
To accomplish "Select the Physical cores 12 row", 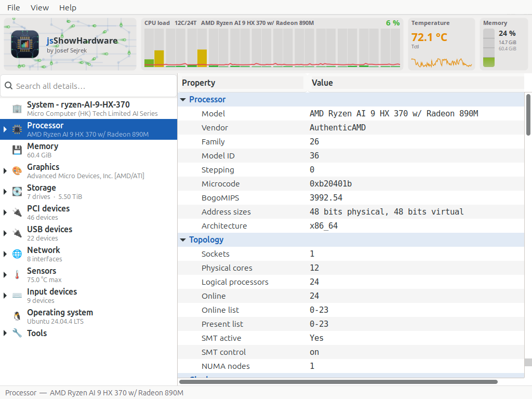I will [x=351, y=268].
